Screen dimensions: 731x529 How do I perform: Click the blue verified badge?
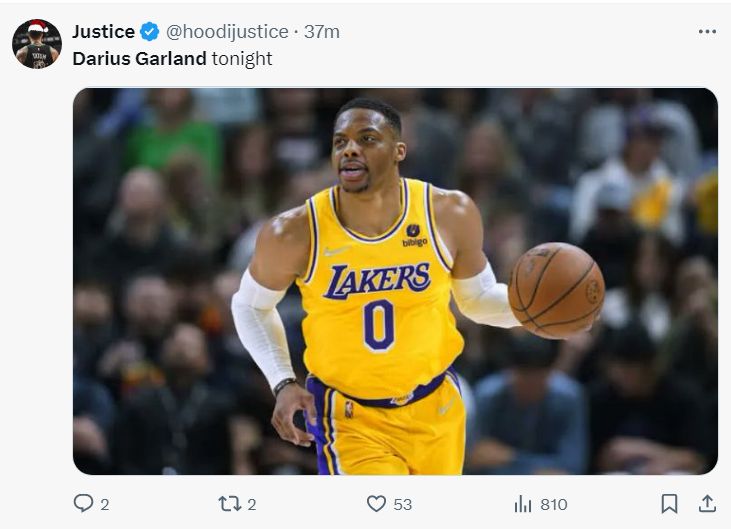(150, 32)
